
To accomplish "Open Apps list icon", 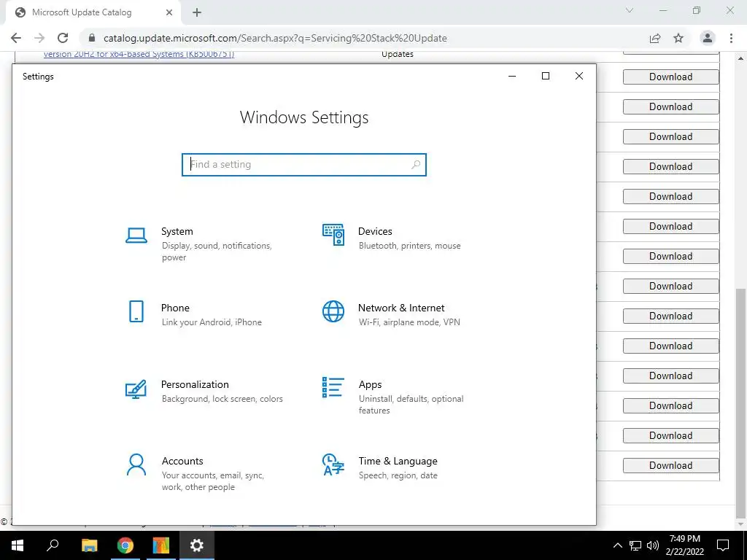I will (x=333, y=388).
